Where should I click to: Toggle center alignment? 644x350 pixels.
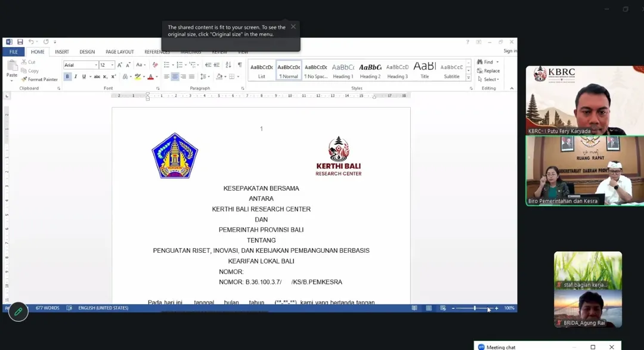point(175,76)
